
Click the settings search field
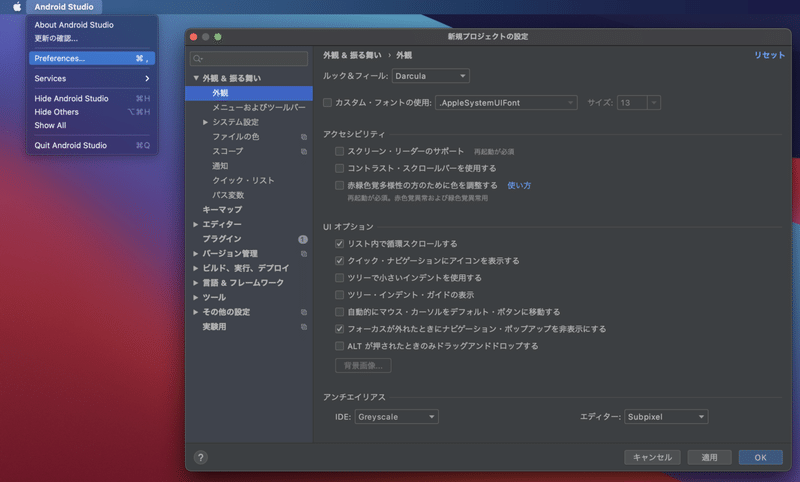tap(249, 59)
